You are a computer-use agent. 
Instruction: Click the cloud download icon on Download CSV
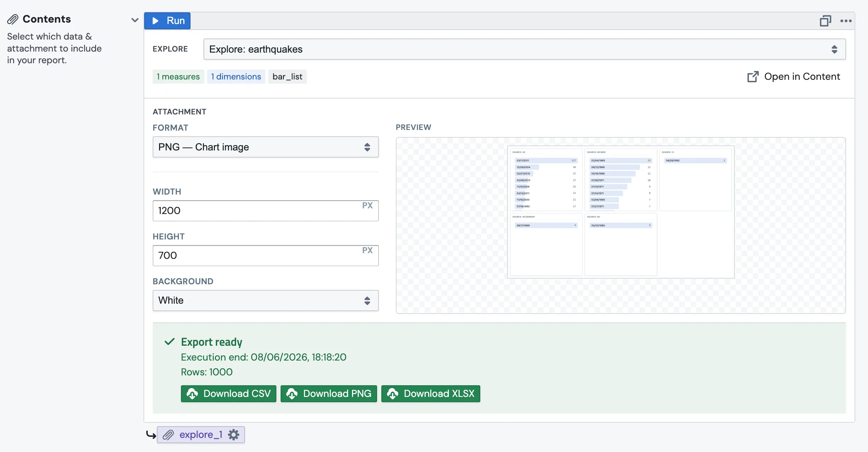(x=192, y=394)
